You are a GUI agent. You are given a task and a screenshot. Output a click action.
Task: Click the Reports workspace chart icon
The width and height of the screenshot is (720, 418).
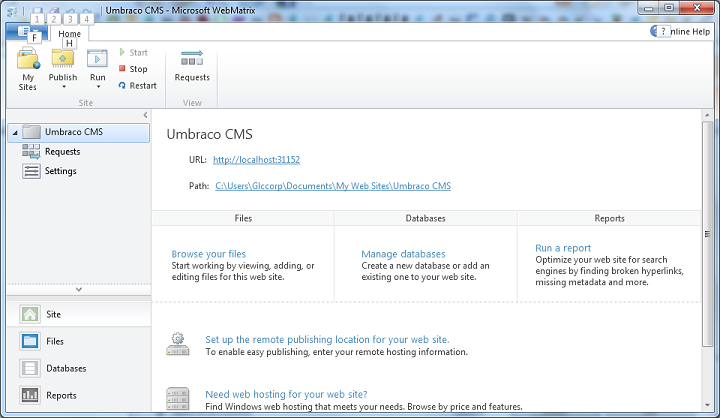30,395
